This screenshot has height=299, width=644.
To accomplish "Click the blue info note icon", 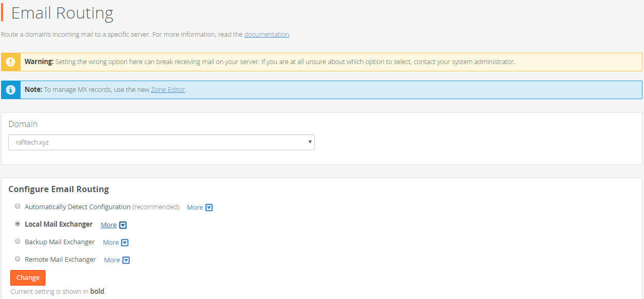I will [x=11, y=90].
